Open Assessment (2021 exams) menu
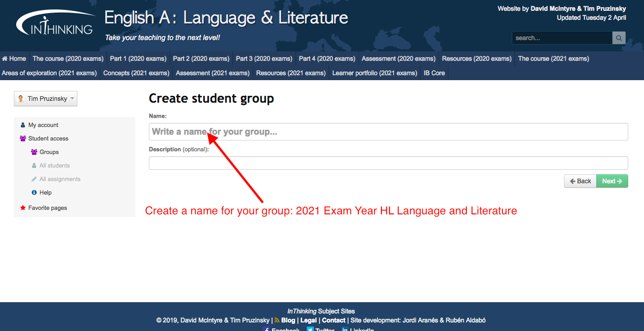The width and height of the screenshot is (644, 331). tap(212, 73)
